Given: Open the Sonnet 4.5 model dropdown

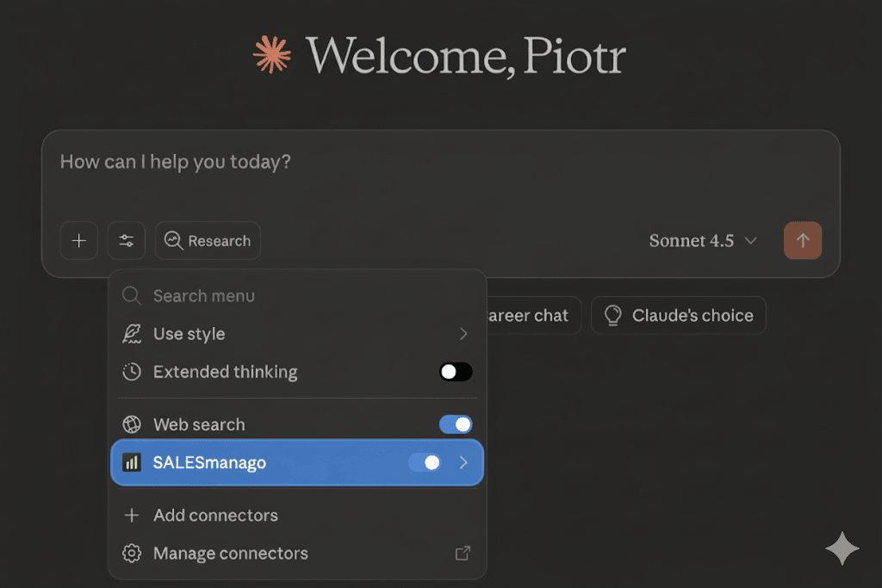Looking at the screenshot, I should 703,241.
